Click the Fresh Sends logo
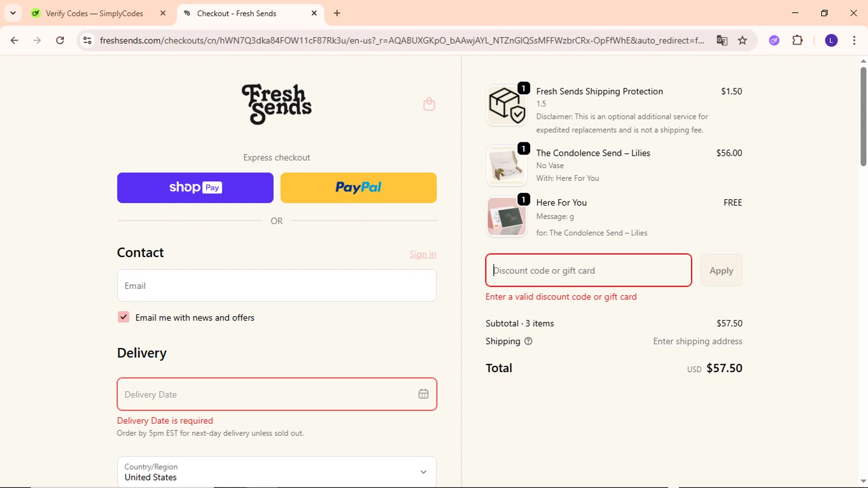The image size is (868, 488). tap(277, 104)
